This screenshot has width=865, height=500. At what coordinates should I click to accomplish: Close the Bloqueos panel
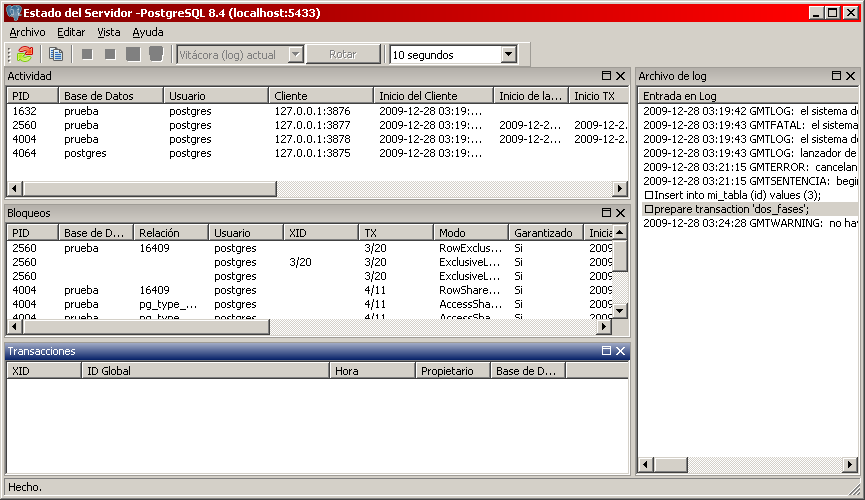(x=621, y=212)
